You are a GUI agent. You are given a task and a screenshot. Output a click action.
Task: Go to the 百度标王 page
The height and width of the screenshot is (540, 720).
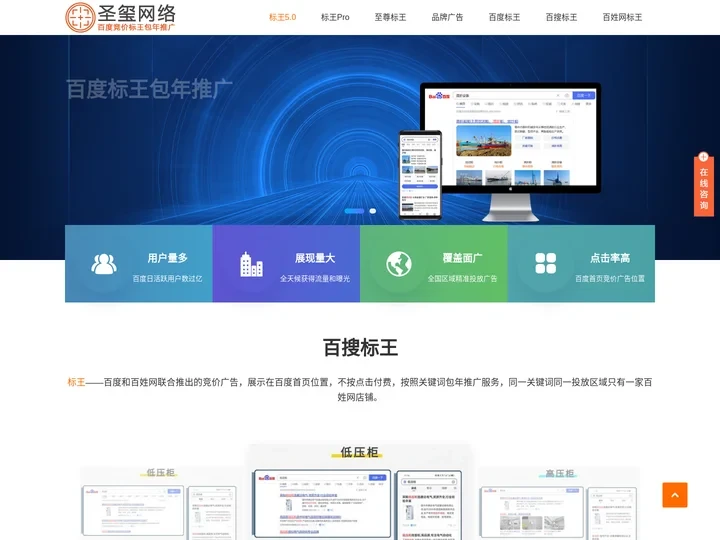pyautogui.click(x=504, y=17)
